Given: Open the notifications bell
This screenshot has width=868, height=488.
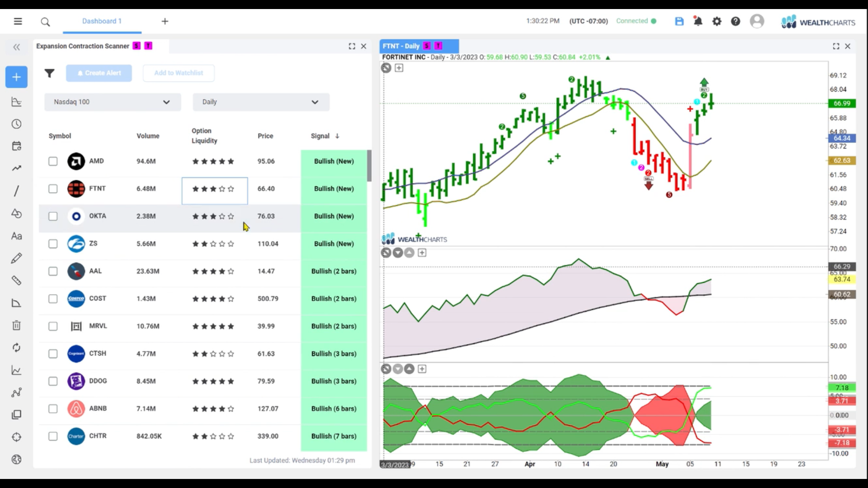Looking at the screenshot, I should (698, 21).
